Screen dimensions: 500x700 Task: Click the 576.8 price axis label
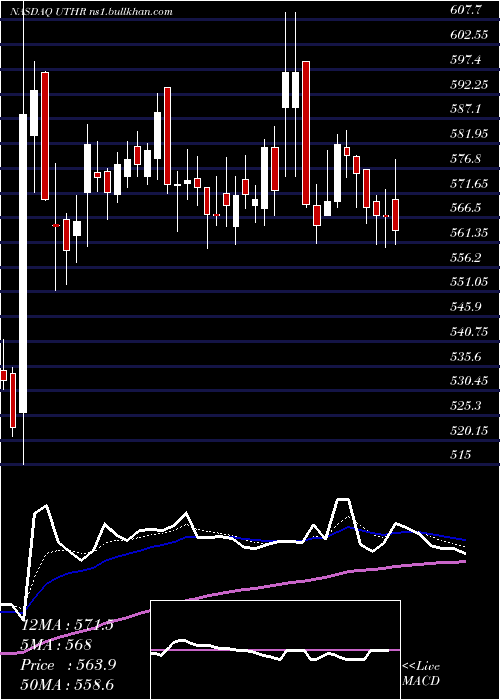pos(466,158)
